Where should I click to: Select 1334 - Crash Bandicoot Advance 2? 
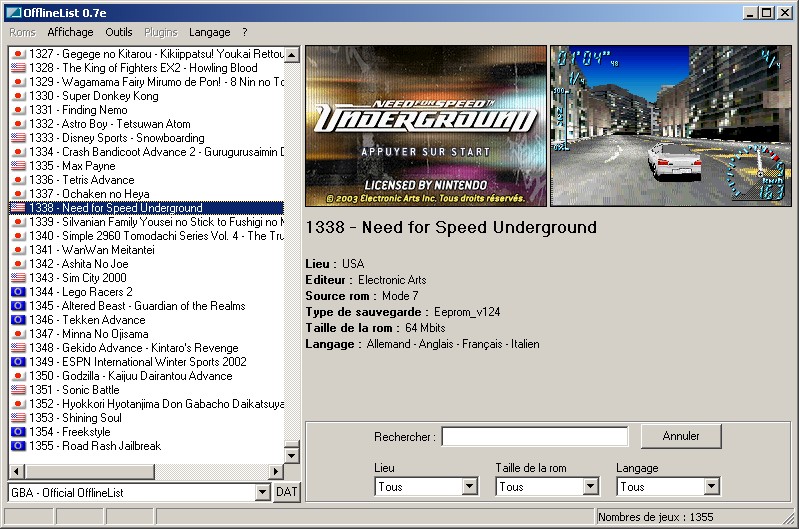point(147,152)
